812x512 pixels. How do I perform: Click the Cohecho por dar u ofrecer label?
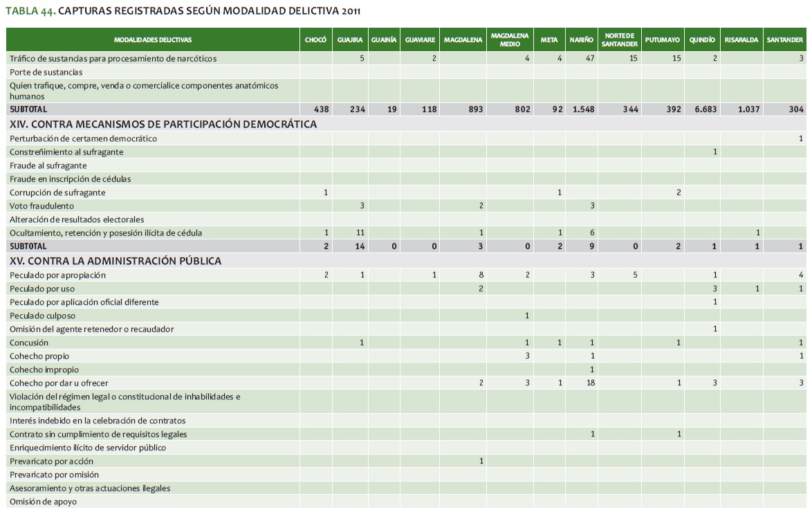point(59,383)
